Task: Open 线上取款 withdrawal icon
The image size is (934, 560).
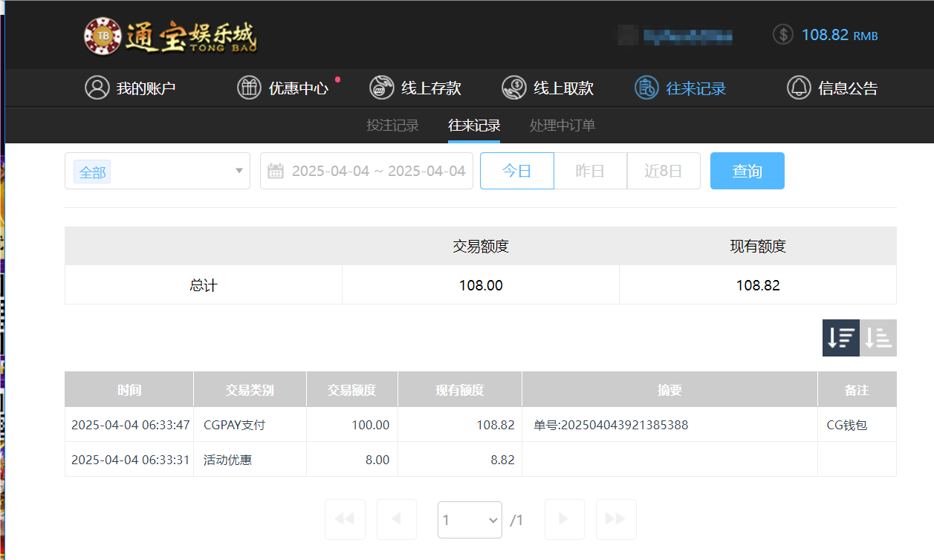Action: (x=513, y=88)
